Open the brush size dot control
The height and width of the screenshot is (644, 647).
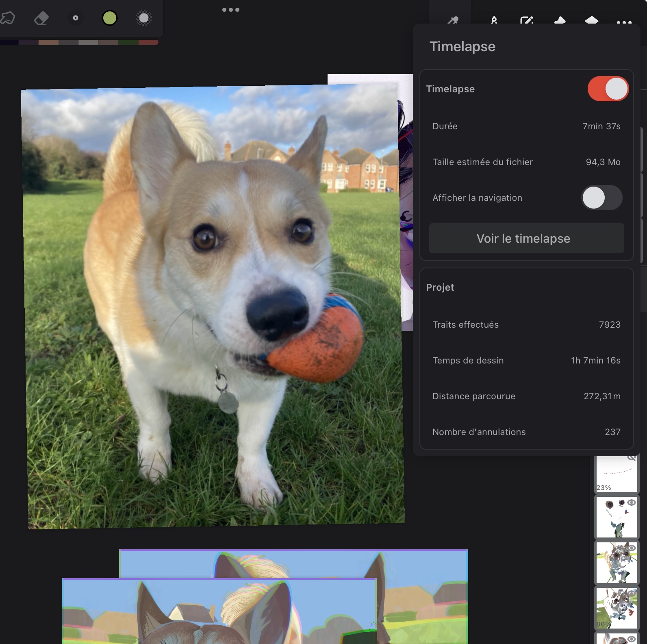click(x=76, y=18)
